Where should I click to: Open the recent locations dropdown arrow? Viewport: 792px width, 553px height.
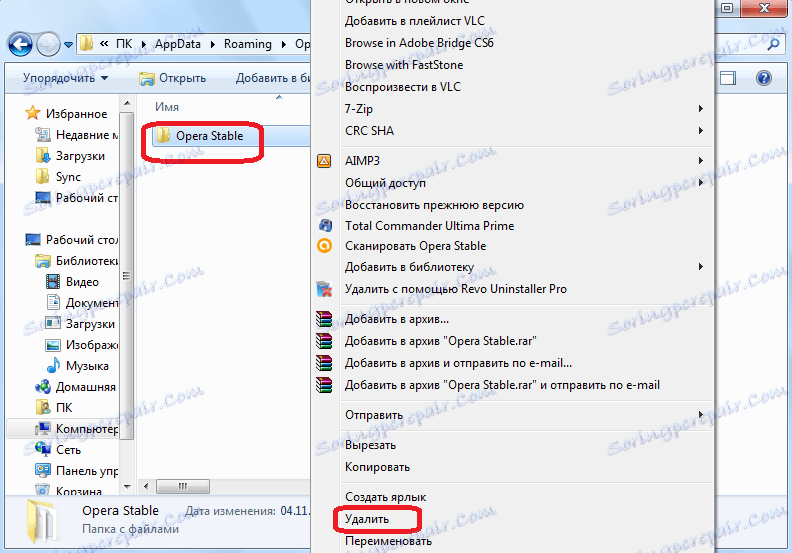click(68, 45)
